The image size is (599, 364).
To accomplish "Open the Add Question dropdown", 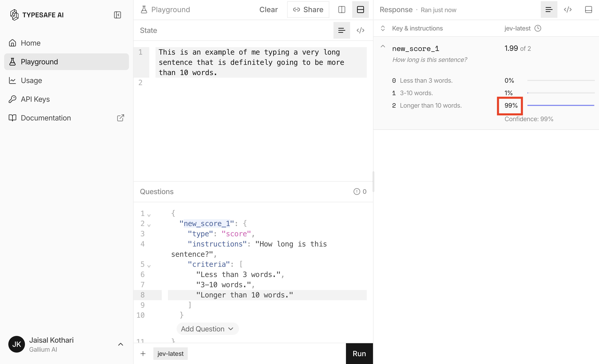I will pos(207,329).
